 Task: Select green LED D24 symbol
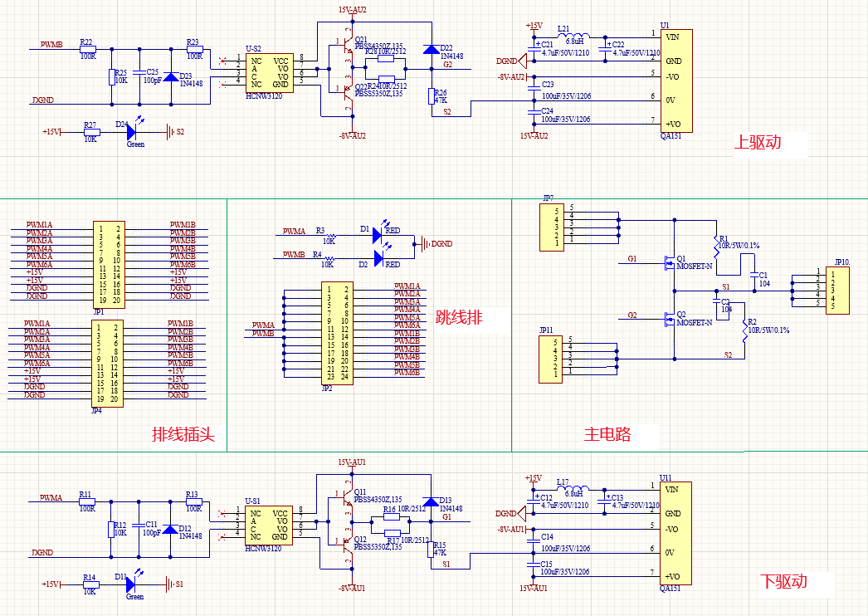pyautogui.click(x=132, y=132)
